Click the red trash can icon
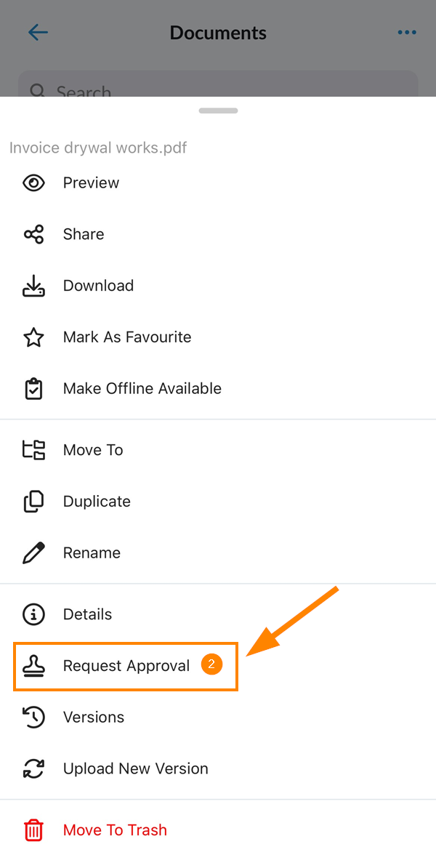 pos(33,830)
